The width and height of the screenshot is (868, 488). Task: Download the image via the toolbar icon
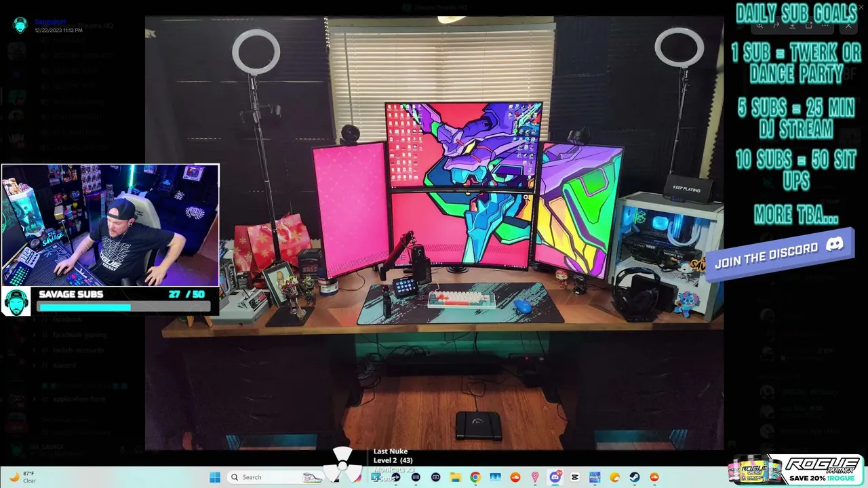pyautogui.click(x=792, y=26)
